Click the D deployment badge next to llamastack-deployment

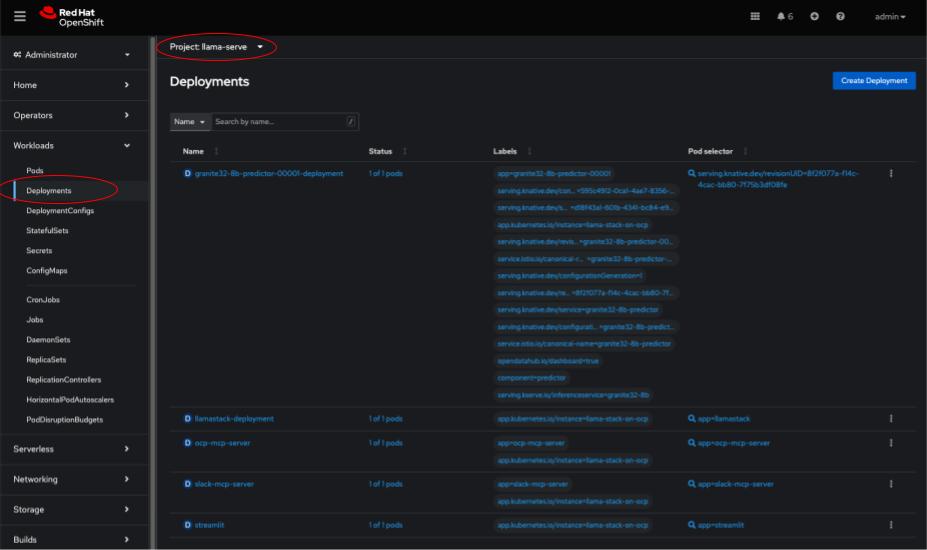(187, 419)
